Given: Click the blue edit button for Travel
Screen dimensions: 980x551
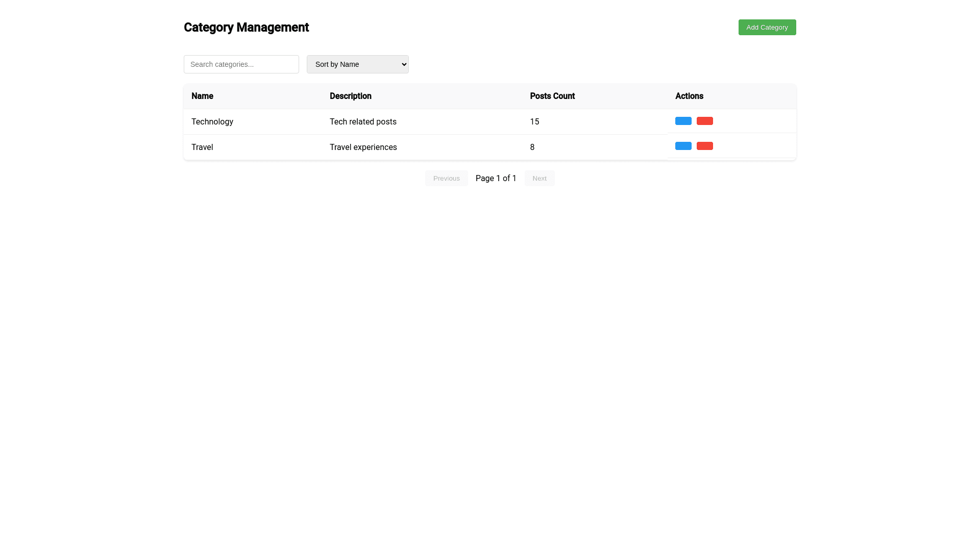Looking at the screenshot, I should pos(683,146).
